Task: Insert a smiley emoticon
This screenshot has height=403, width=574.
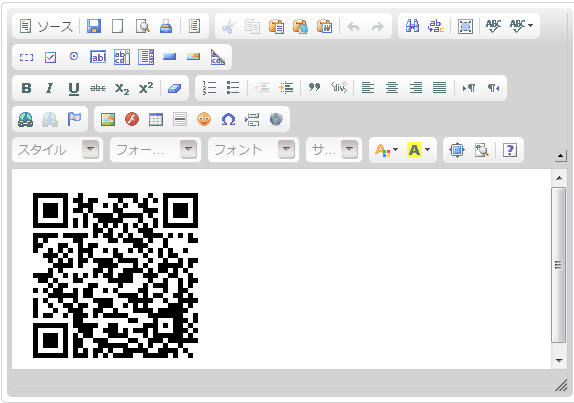Action: [204, 119]
